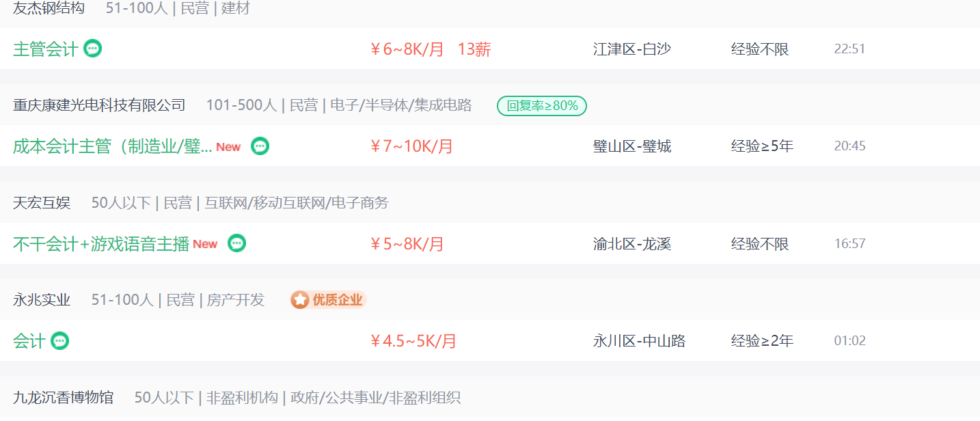The image size is (980, 421).
Task: Visit 友杰钢结构 company page
Action: click(49, 9)
